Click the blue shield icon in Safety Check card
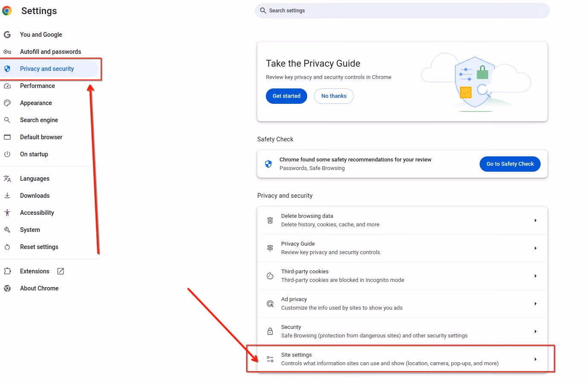 point(268,164)
